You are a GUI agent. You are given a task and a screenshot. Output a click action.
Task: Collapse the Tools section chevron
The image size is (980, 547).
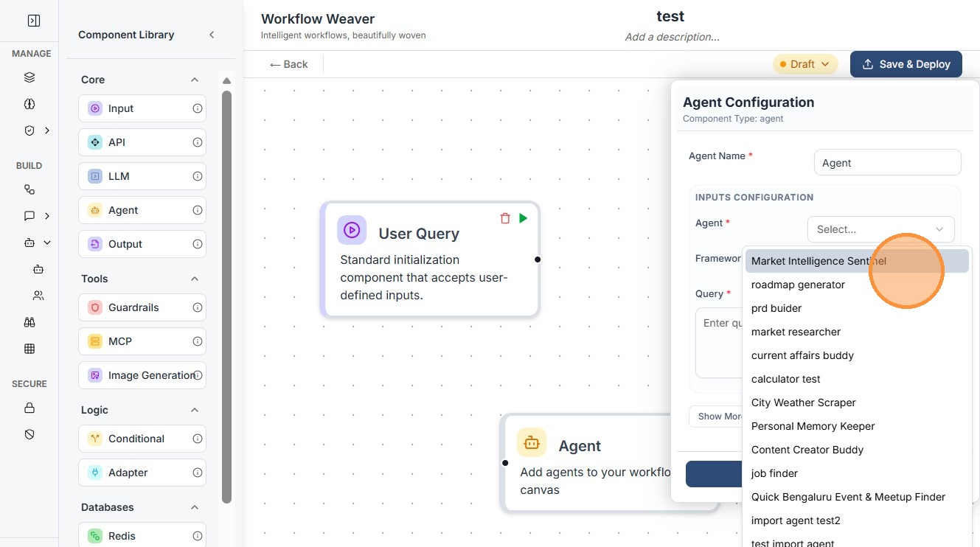(x=195, y=279)
